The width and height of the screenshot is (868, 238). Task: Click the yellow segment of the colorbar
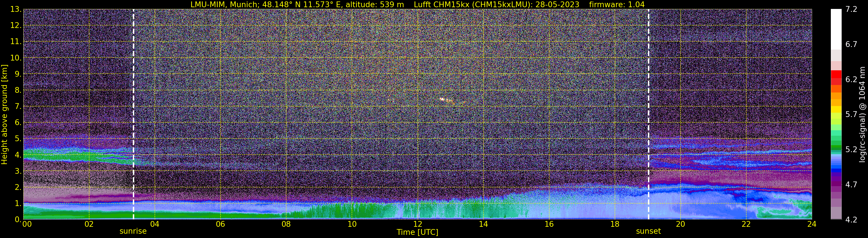click(x=836, y=109)
